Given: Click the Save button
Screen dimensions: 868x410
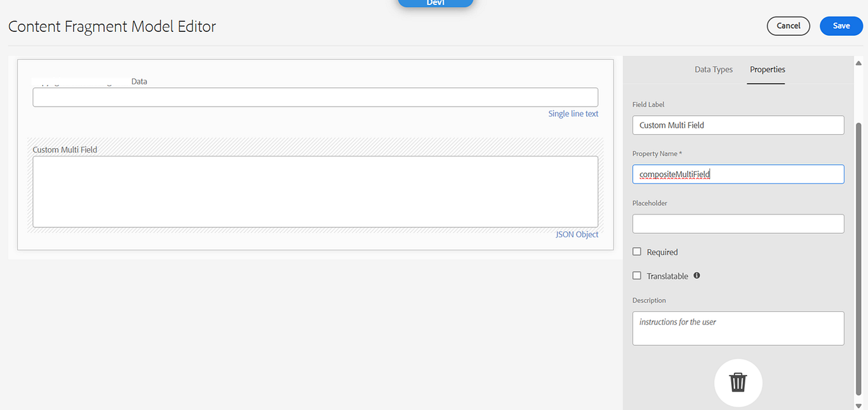Looking at the screenshot, I should pos(841,26).
